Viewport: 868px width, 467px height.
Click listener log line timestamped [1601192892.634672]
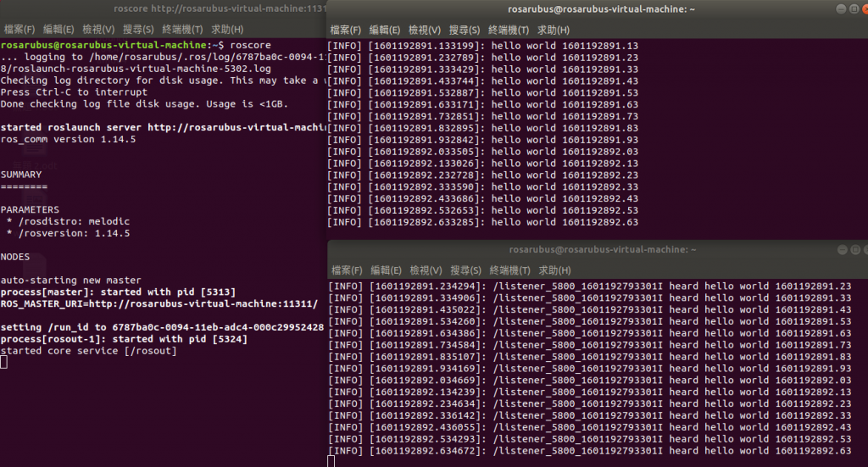pyautogui.click(x=590, y=451)
